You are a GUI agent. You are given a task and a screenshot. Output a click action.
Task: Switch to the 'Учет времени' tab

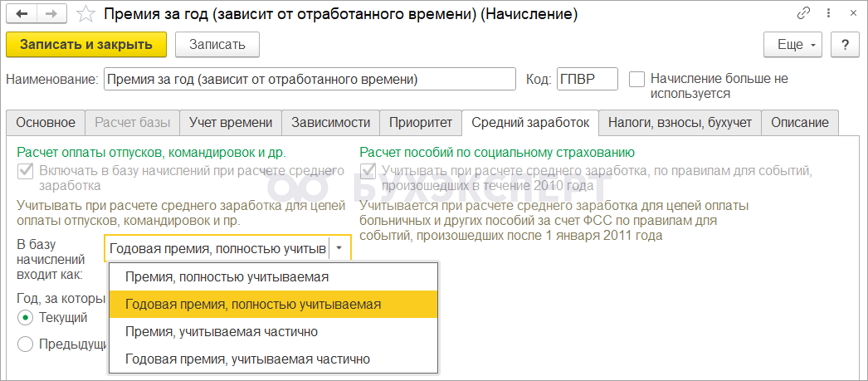tap(231, 122)
